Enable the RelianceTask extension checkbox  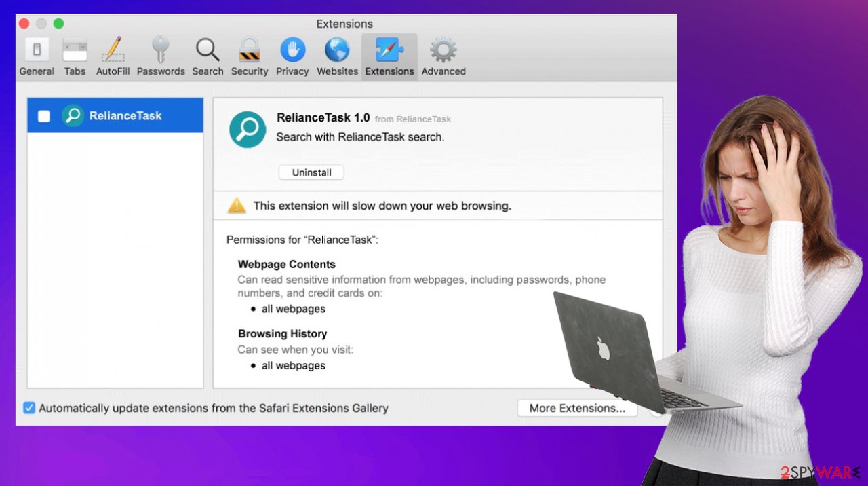pyautogui.click(x=44, y=116)
